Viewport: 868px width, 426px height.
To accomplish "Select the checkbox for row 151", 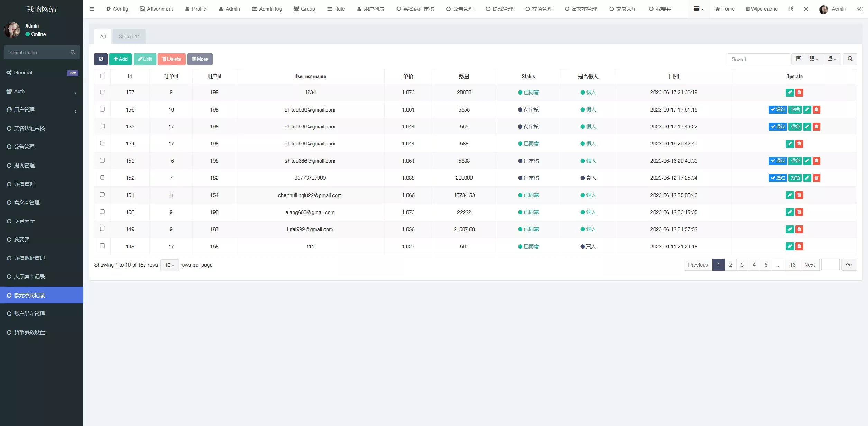I will (102, 195).
